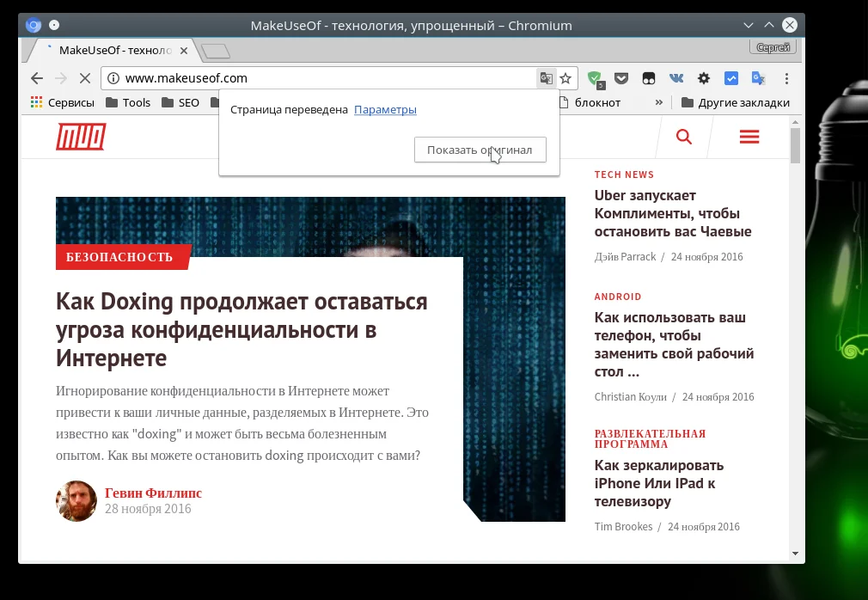Open Chromium three-dot main menu
This screenshot has width=868, height=600.
tap(786, 78)
